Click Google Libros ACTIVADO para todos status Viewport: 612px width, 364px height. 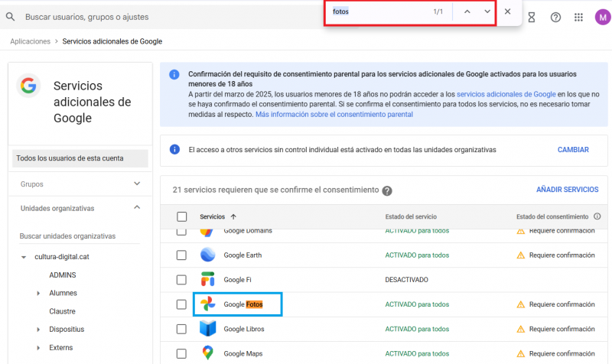click(417, 329)
